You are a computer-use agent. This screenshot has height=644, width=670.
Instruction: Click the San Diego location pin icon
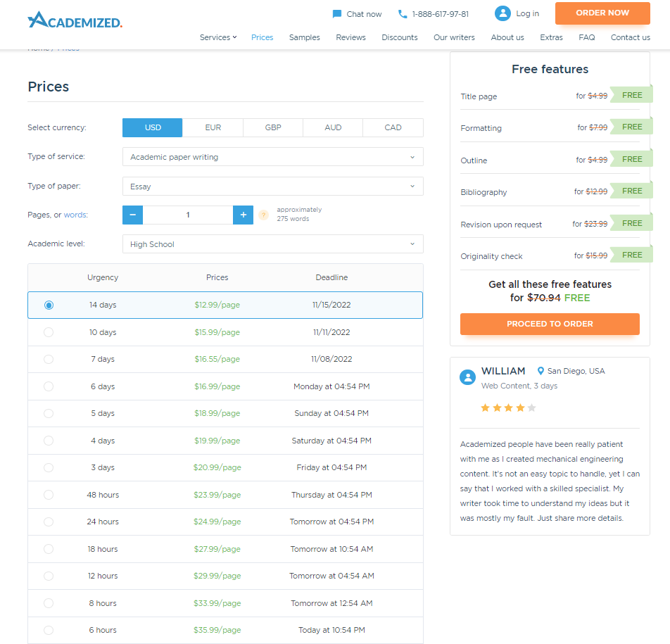click(541, 371)
